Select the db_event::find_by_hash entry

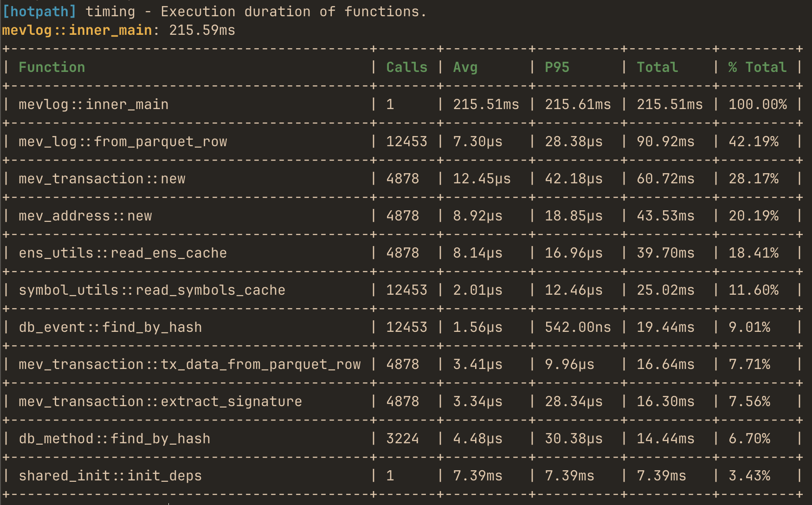click(110, 327)
